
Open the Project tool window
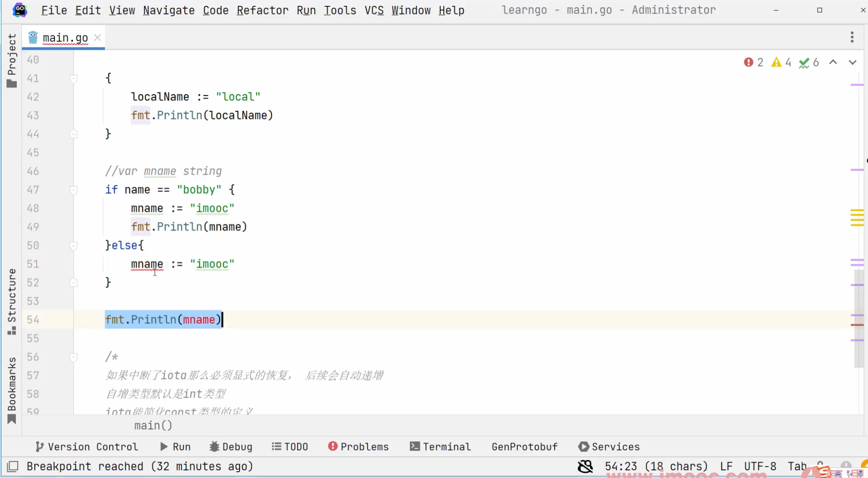(12, 60)
